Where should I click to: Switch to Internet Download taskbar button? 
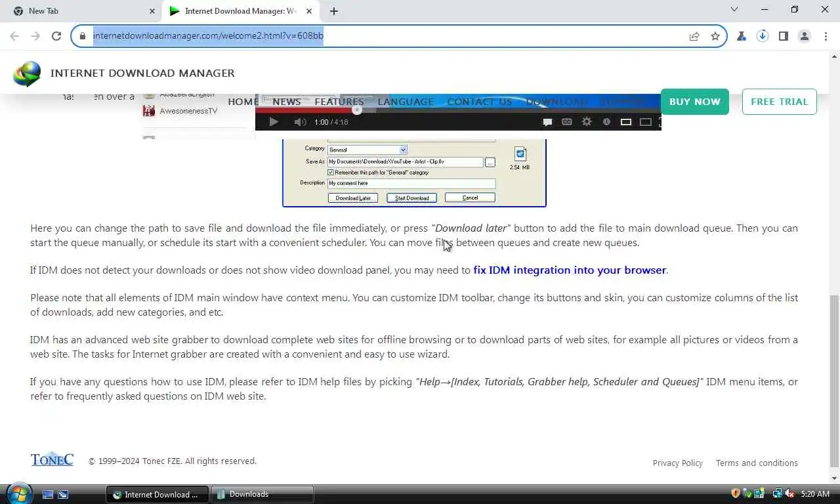click(157, 494)
